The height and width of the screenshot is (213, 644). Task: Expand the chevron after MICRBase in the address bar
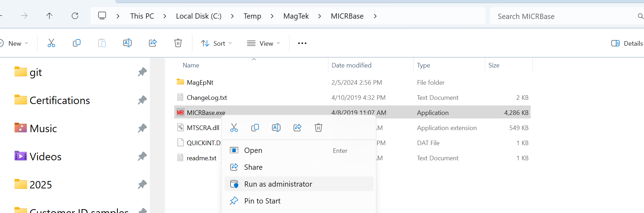[x=375, y=16]
